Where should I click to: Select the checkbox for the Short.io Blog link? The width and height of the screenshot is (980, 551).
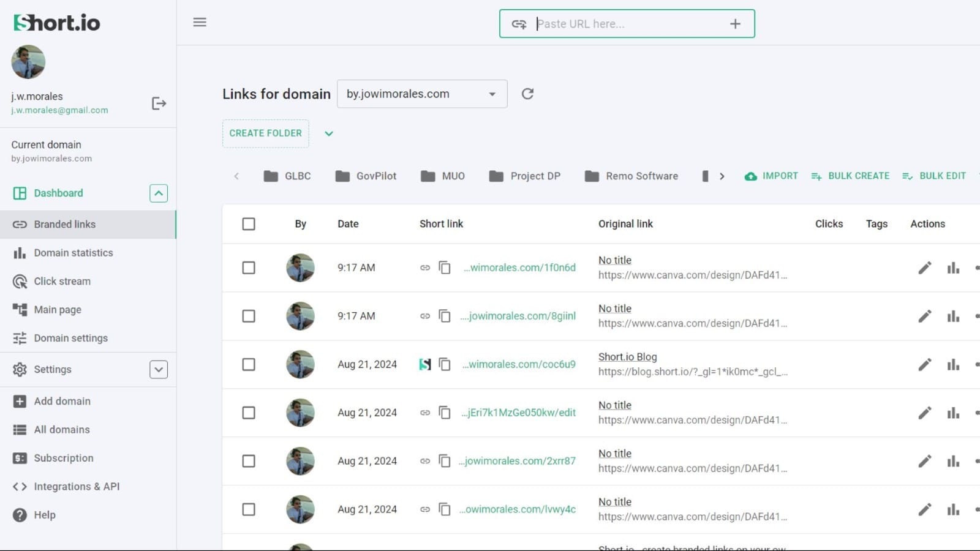click(249, 364)
